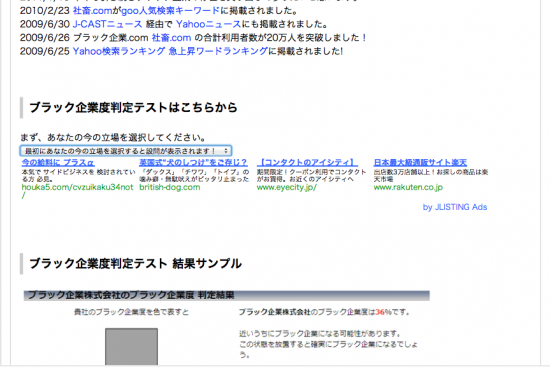Click the british-dog.com green URL
The width and height of the screenshot is (550, 367).
click(169, 187)
